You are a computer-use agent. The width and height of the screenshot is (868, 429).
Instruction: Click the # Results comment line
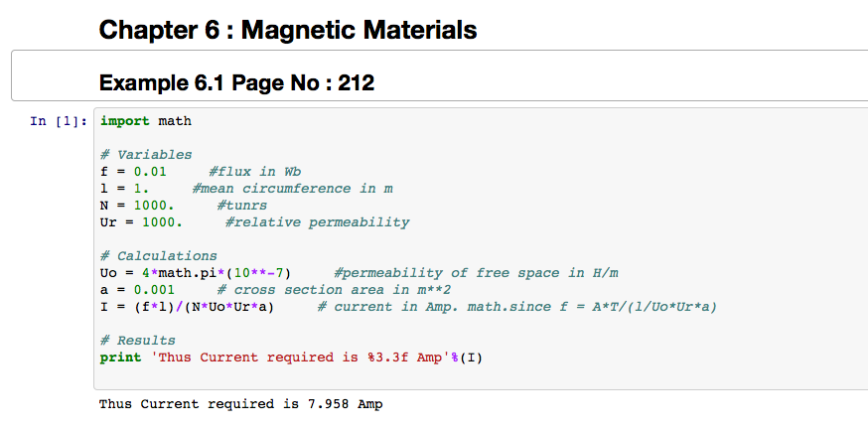point(141,341)
